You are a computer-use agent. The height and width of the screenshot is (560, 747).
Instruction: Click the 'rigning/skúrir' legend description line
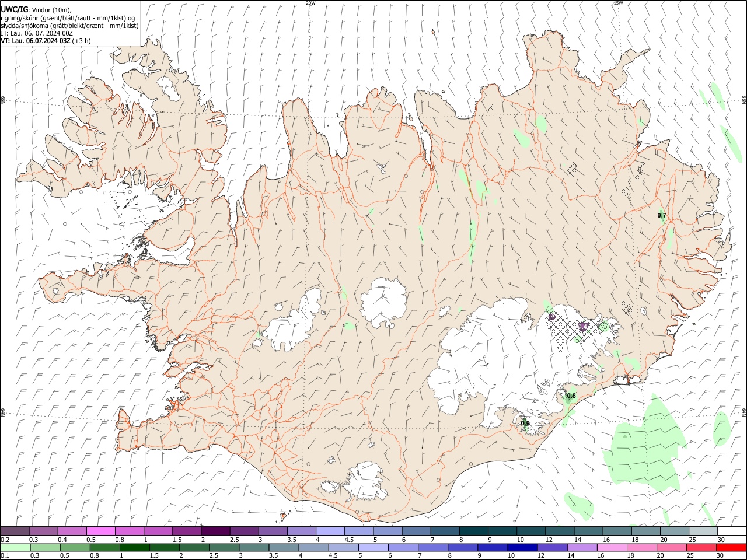pyautogui.click(x=68, y=17)
